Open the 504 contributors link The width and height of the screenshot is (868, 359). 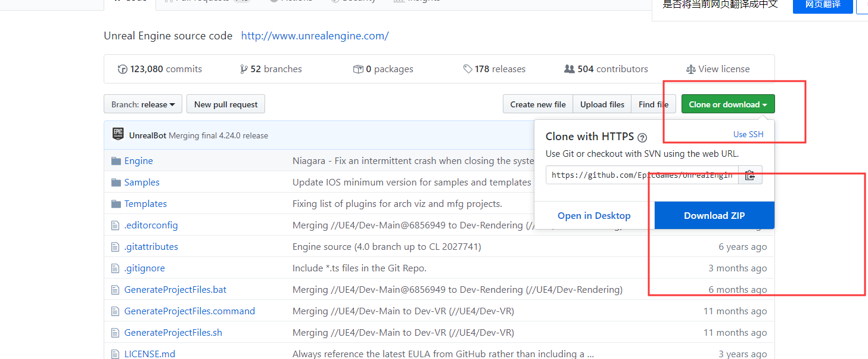pos(606,69)
